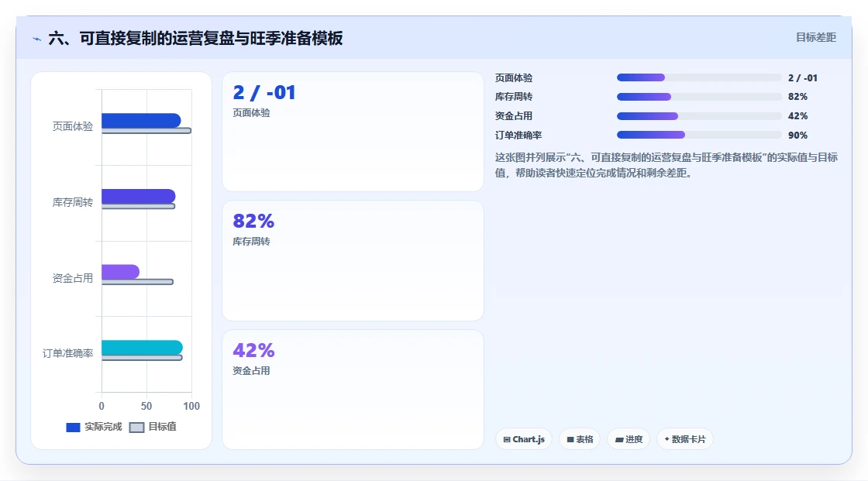Click the purple 资金占用 actual bar in chart
Image resolution: width=868 pixels, height=481 pixels.
click(x=121, y=272)
